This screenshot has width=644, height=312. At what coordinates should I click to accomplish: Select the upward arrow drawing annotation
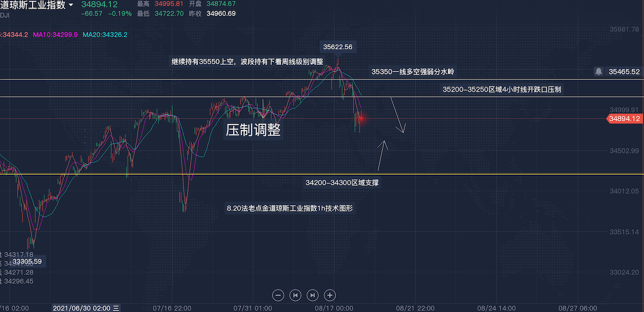pos(382,155)
